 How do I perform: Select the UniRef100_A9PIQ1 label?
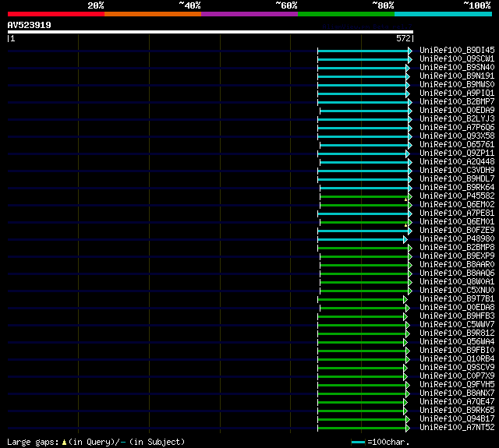pyautogui.click(x=457, y=93)
